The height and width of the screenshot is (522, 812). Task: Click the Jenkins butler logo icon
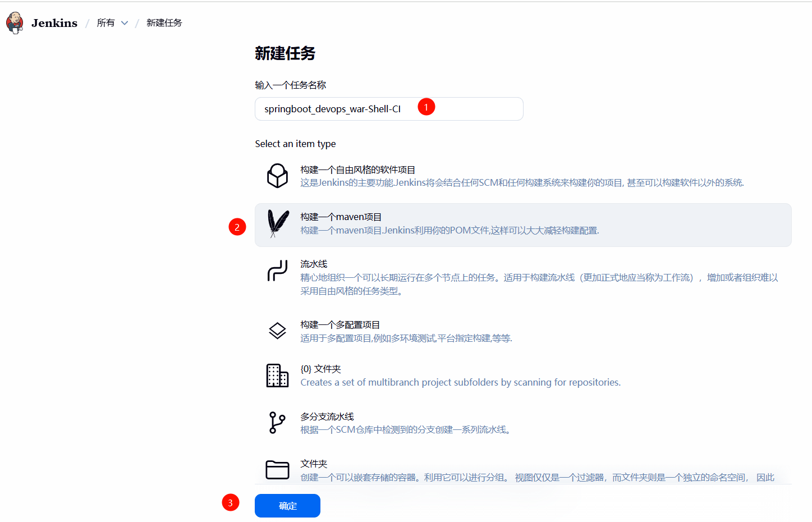pos(15,22)
